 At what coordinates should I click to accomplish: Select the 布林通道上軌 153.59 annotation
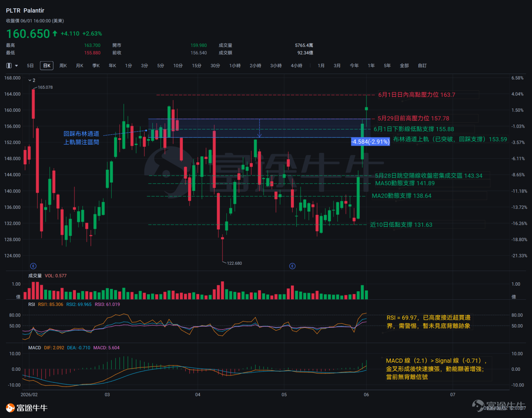[450, 139]
